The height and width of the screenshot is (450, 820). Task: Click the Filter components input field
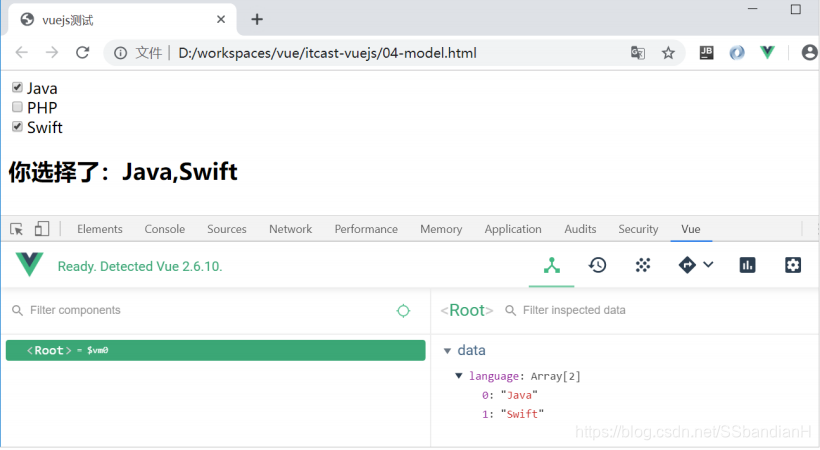click(x=200, y=311)
